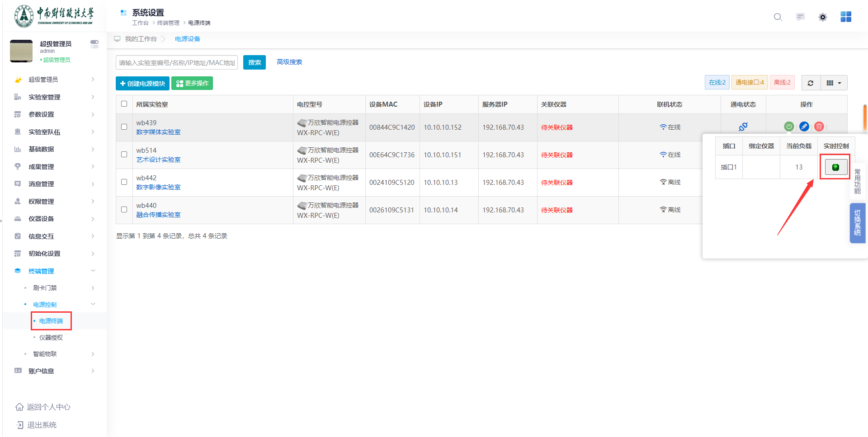Toggle the green socket 1 real-time control
Screen dimensions: 868x437
coord(835,167)
